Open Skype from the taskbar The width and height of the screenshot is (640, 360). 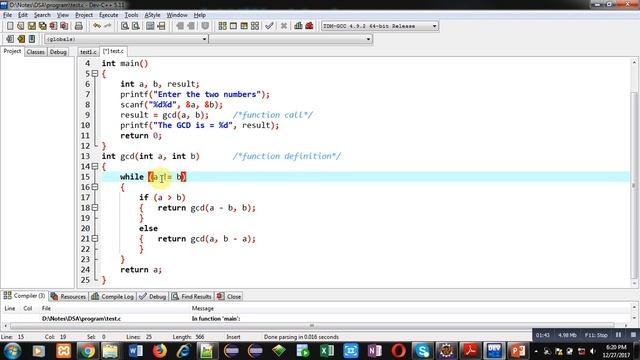pos(422,351)
